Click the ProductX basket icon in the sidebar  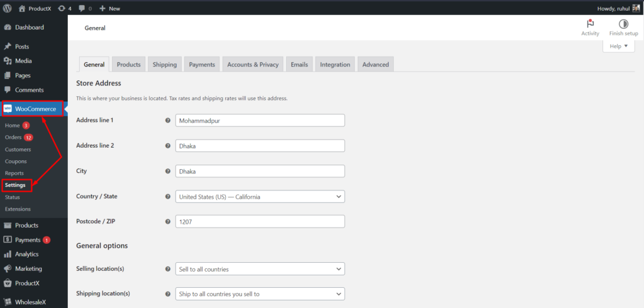pos(8,283)
